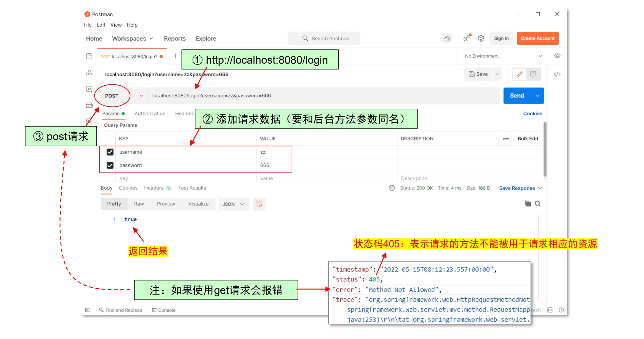Viewport: 644px width, 339px height.
Task: Click Bulk Edit for query params
Action: tap(528, 138)
